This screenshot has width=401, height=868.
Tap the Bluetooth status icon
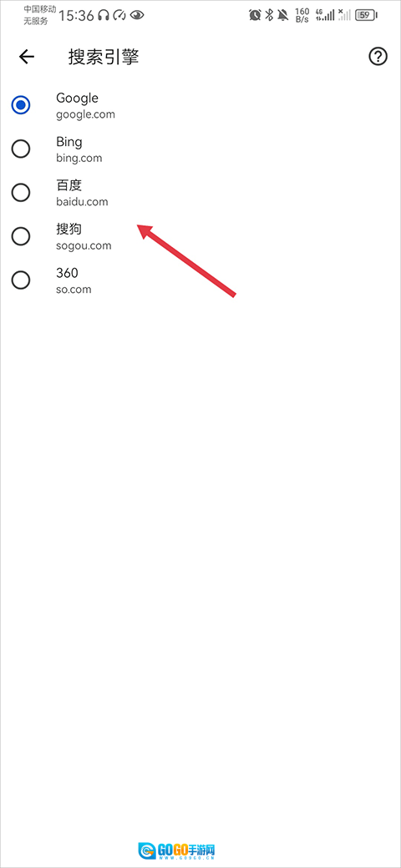[x=269, y=16]
